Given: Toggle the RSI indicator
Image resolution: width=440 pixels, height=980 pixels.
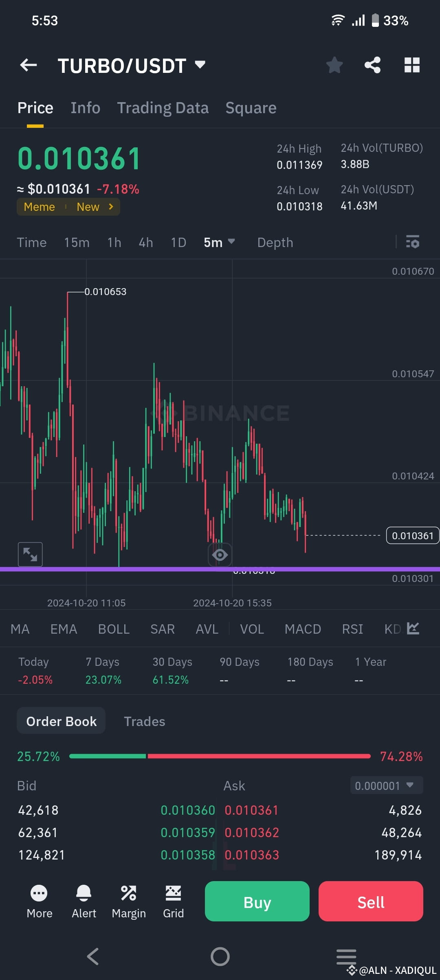Looking at the screenshot, I should (352, 629).
